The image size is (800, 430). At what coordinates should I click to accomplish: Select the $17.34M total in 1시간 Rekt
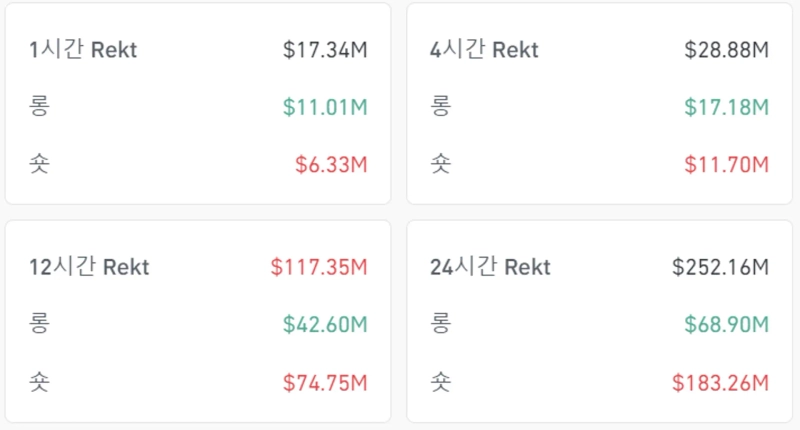(x=325, y=50)
